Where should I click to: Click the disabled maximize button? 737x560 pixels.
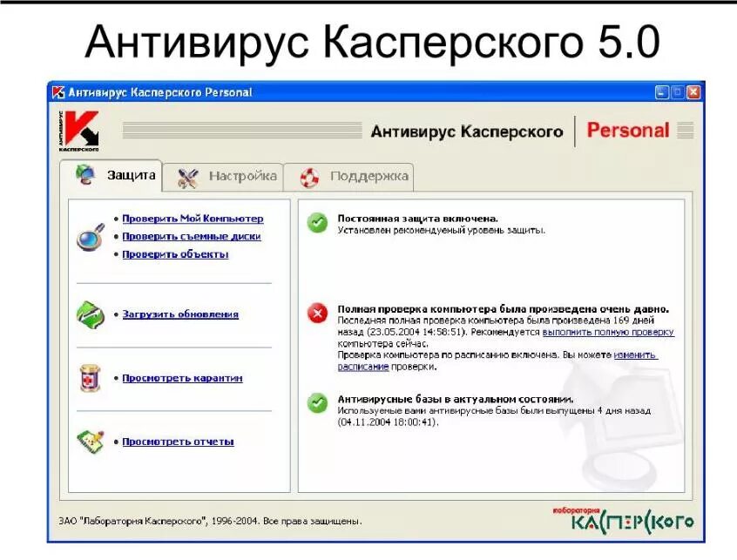[x=678, y=92]
